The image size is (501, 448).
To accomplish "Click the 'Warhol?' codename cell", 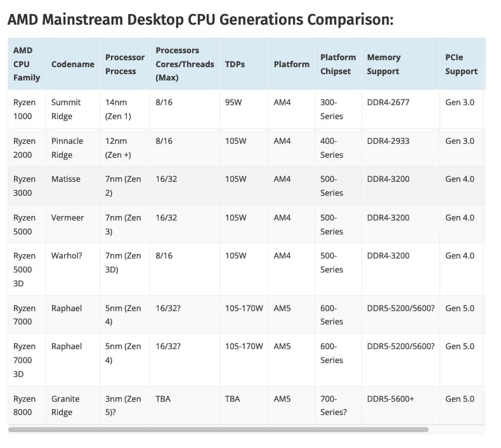I will pyautogui.click(x=73, y=269).
